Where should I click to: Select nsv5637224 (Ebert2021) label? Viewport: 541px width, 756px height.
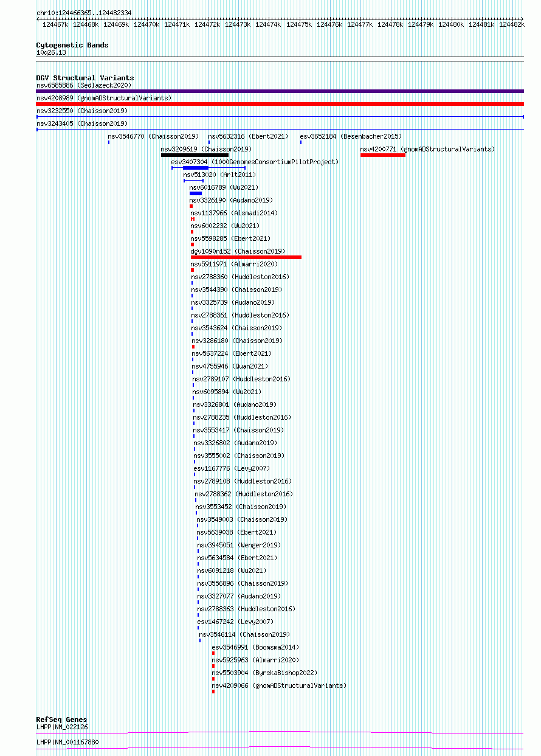pyautogui.click(x=232, y=354)
